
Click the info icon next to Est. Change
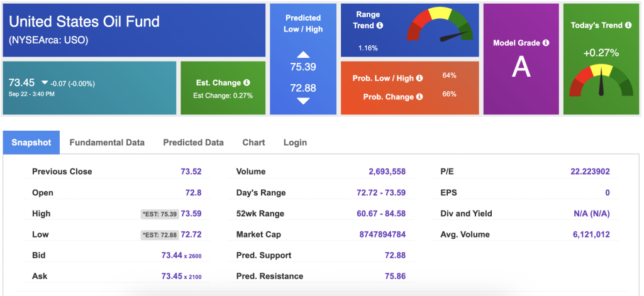247,83
